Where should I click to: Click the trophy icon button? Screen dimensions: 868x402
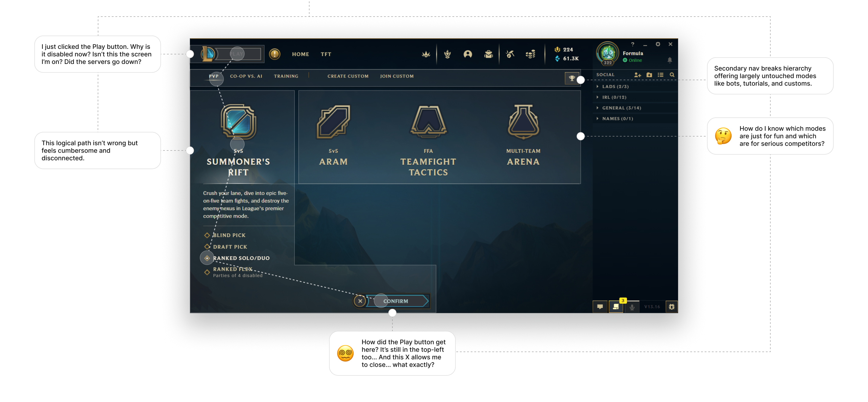(572, 78)
